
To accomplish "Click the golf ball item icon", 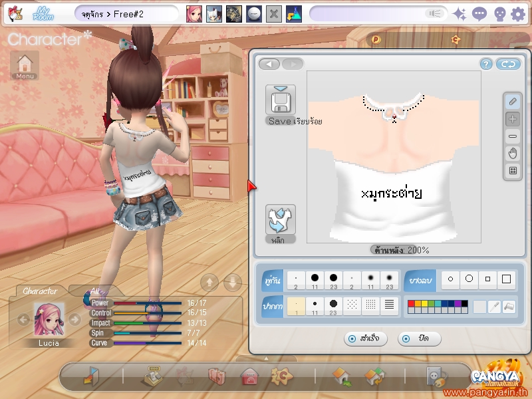I will click(254, 14).
